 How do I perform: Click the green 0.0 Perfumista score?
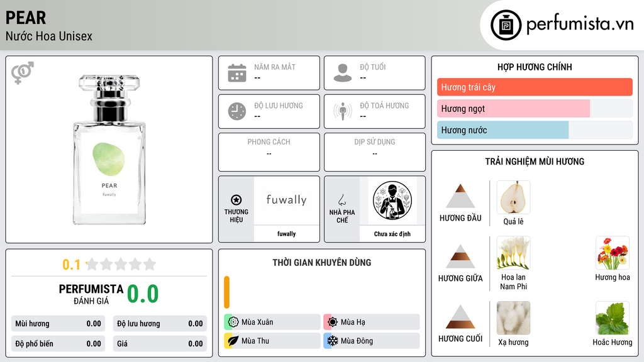pos(143,294)
